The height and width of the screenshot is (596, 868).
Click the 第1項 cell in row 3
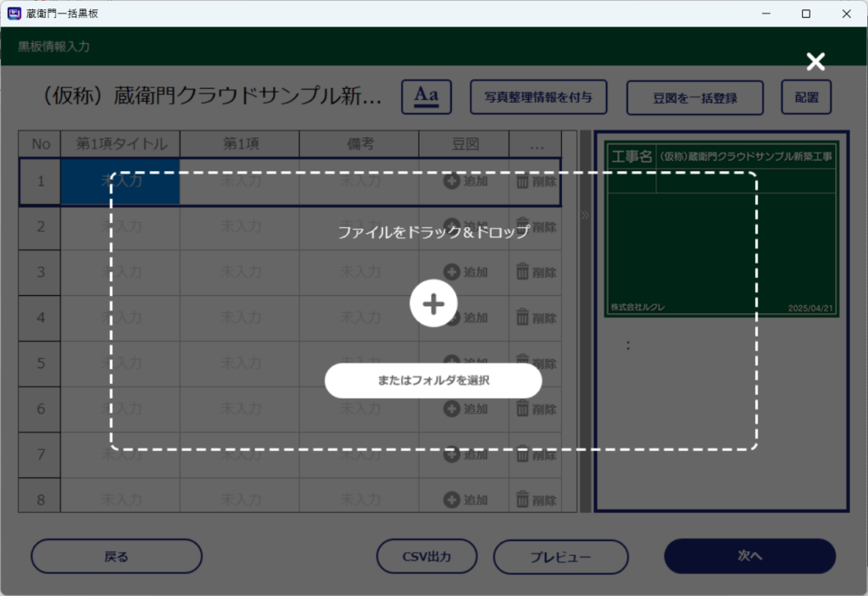240,272
